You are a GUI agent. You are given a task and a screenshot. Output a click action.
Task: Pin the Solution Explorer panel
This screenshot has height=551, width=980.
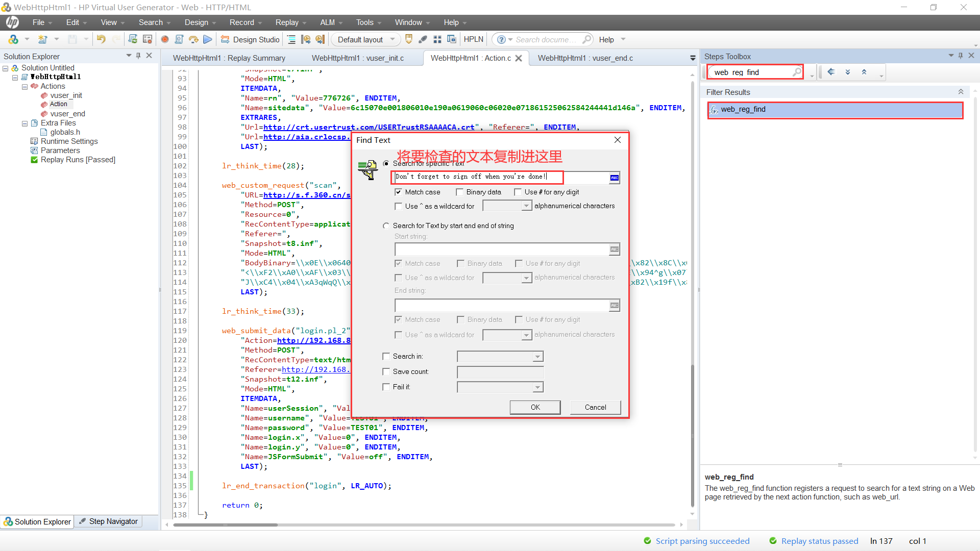[x=138, y=56]
